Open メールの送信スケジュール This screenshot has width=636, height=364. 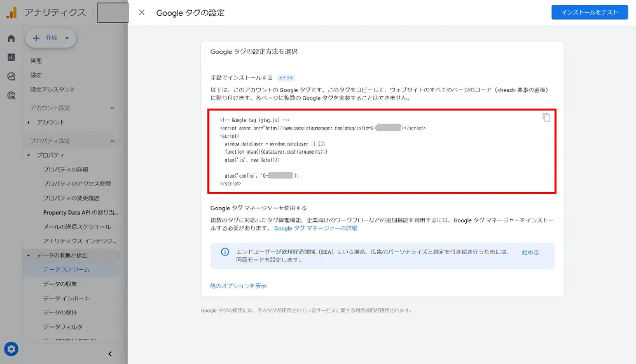(77, 227)
